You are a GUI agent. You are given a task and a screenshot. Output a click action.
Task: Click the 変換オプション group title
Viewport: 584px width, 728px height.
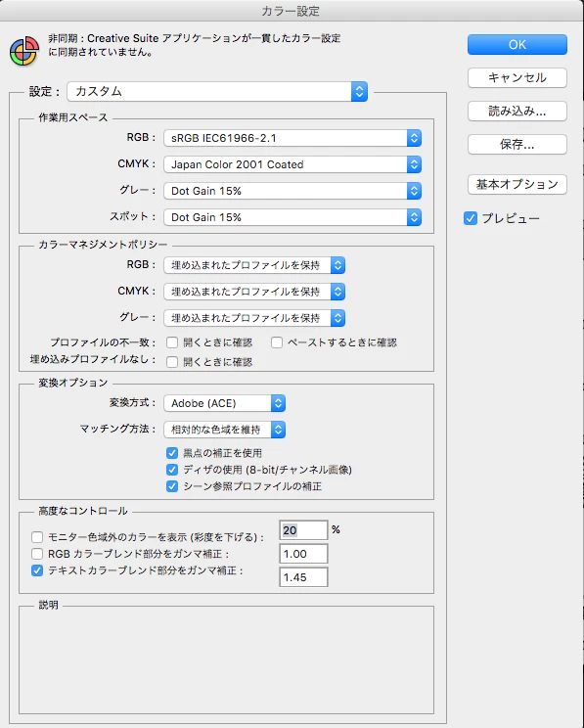[73, 383]
